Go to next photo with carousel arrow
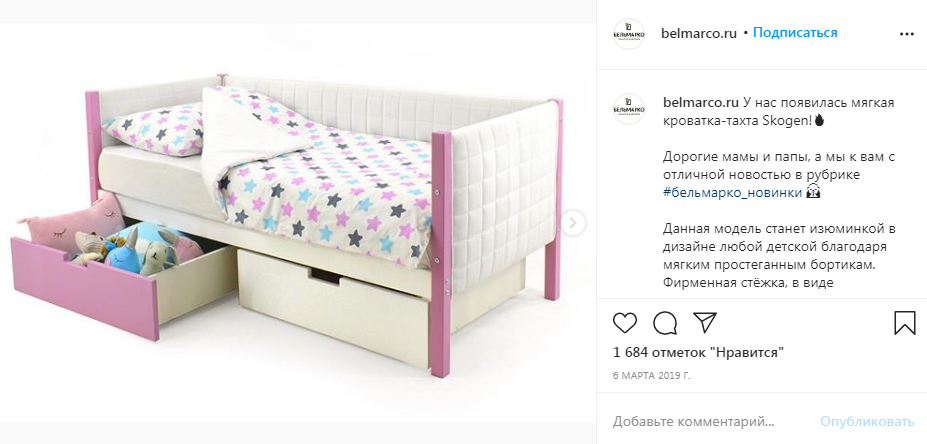The height and width of the screenshot is (444, 927). [x=572, y=223]
